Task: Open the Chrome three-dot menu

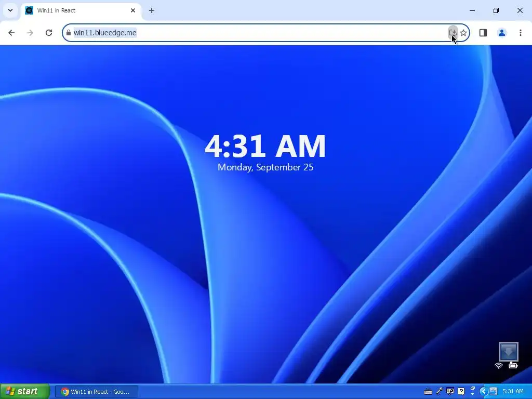Action: 520,33
